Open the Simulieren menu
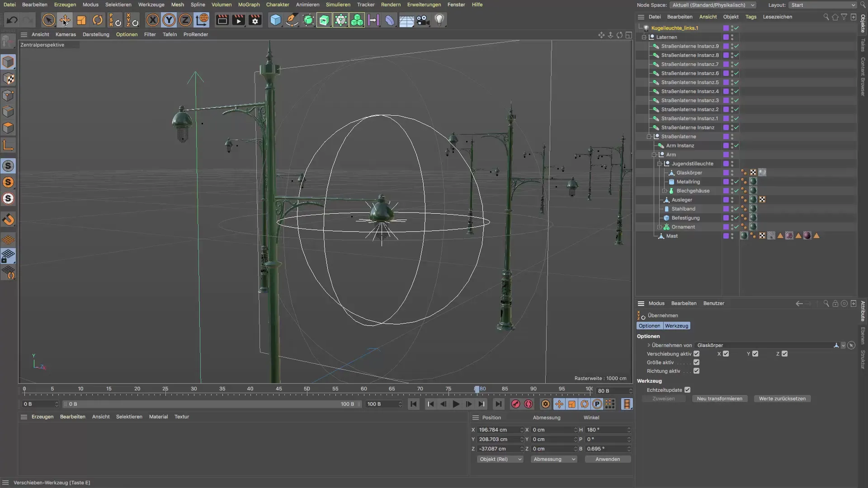 point(338,5)
